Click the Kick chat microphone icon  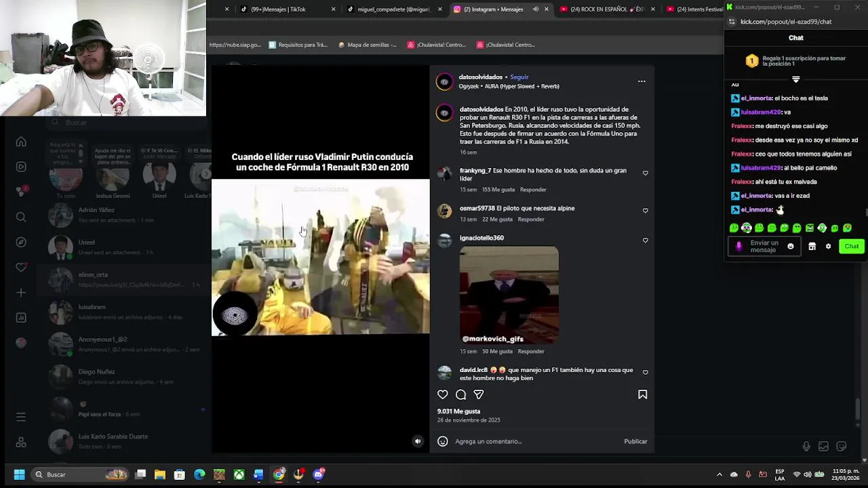738,247
